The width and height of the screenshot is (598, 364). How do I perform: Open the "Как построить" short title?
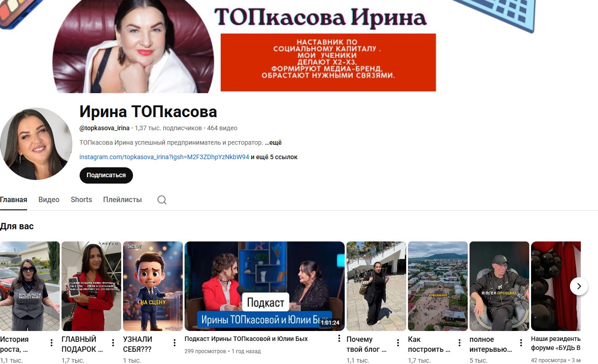coord(429,344)
